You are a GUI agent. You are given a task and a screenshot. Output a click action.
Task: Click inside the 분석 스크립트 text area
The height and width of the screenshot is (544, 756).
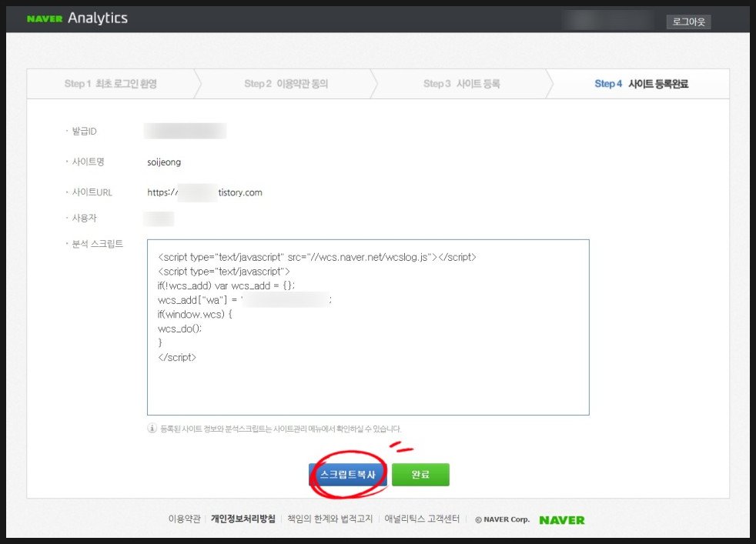368,385
